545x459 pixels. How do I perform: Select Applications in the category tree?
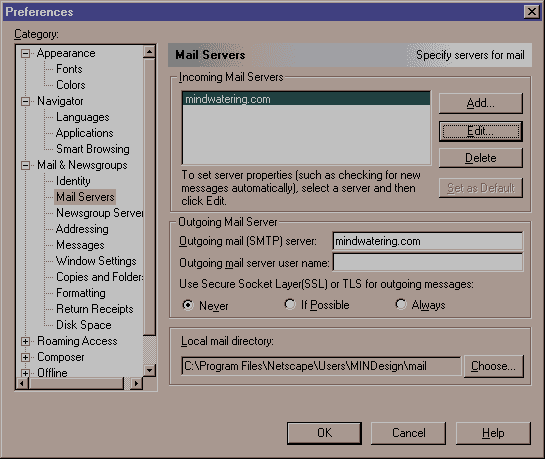(84, 133)
